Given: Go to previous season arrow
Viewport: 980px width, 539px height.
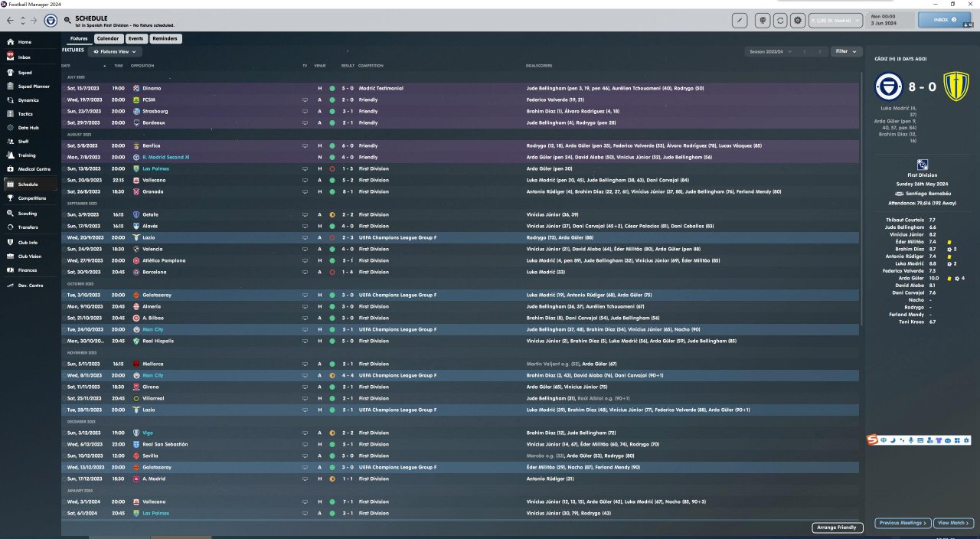Looking at the screenshot, I should click(x=805, y=51).
